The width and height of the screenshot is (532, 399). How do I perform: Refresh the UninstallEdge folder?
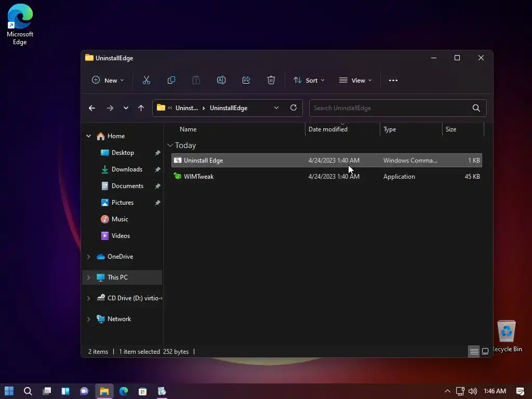coord(294,108)
